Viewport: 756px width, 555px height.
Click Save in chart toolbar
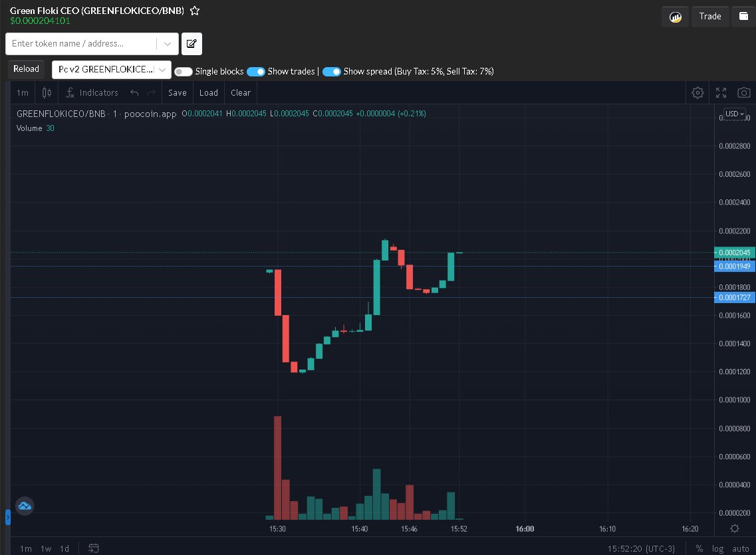click(x=178, y=92)
